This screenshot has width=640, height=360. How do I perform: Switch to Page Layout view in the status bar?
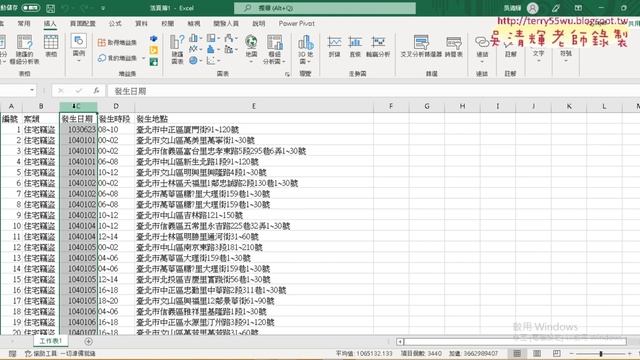pos(537,353)
